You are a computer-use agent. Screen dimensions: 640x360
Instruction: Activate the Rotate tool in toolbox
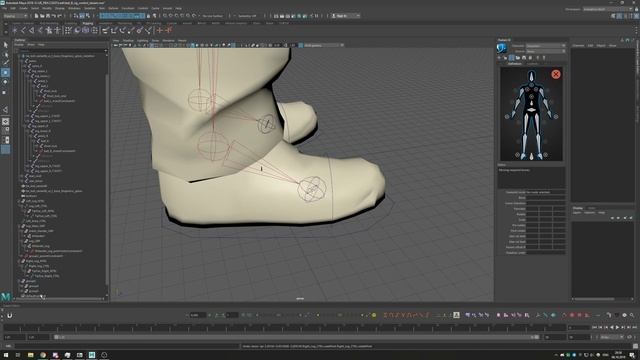[5, 82]
